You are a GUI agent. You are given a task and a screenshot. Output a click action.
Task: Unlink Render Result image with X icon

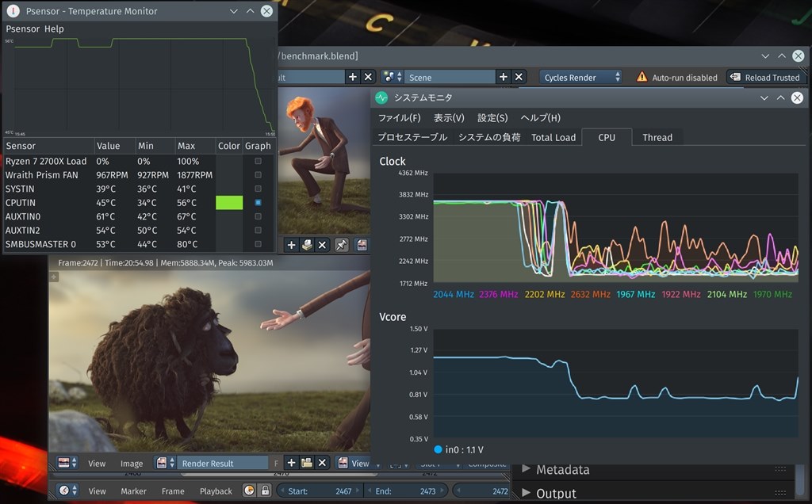(322, 463)
